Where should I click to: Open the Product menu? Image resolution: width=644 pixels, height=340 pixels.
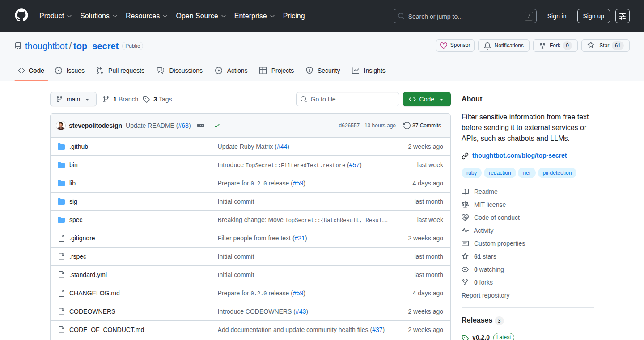(x=55, y=16)
